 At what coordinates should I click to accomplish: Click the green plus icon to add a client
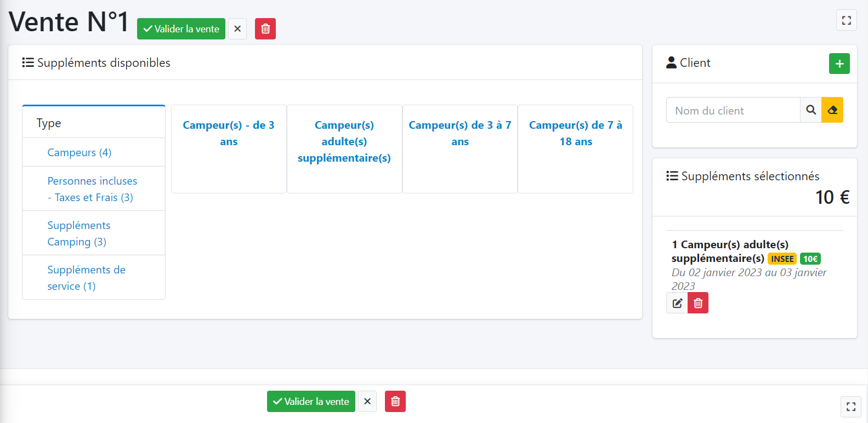tap(839, 64)
